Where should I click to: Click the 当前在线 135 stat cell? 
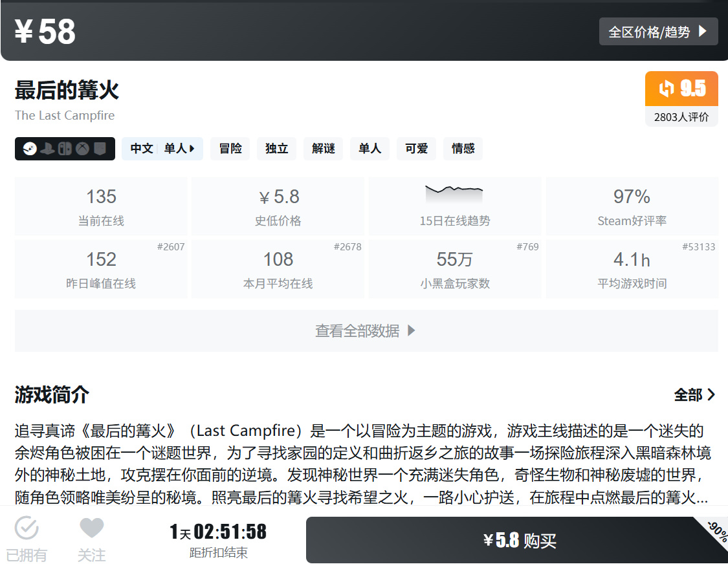point(101,206)
